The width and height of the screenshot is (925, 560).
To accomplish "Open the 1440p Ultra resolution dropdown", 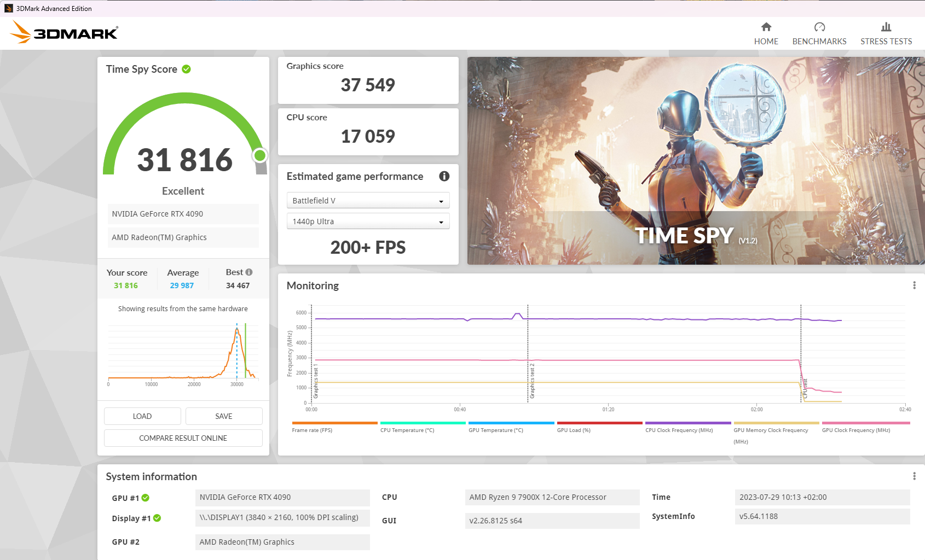I will (368, 221).
